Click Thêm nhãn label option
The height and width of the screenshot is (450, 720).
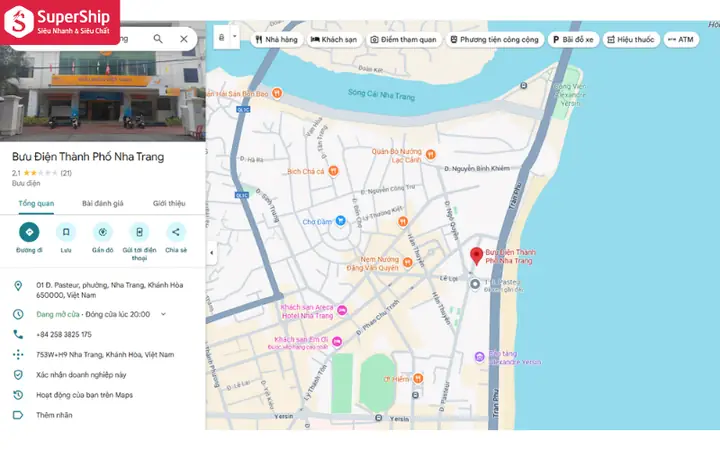coord(54,415)
